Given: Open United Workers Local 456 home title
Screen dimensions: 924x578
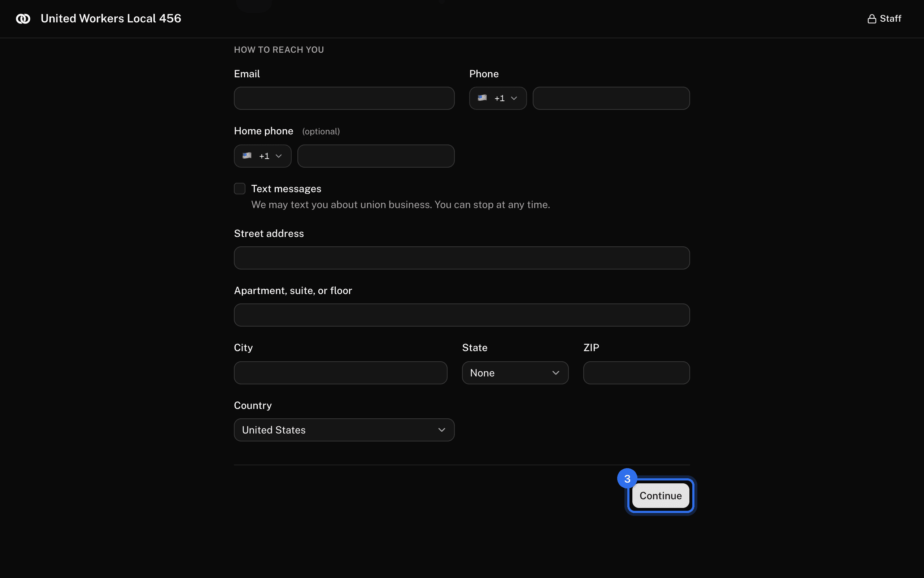Looking at the screenshot, I should (x=111, y=18).
